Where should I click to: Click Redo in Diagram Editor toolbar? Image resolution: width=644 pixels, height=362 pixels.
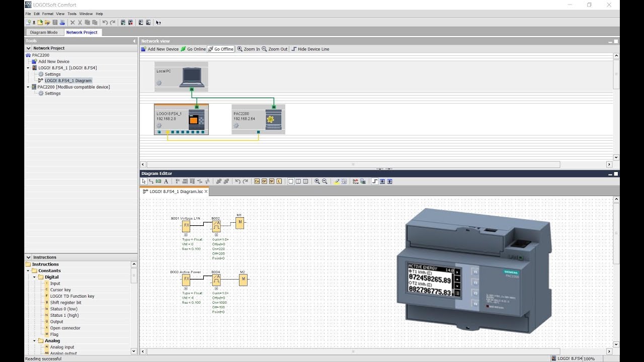tap(246, 181)
